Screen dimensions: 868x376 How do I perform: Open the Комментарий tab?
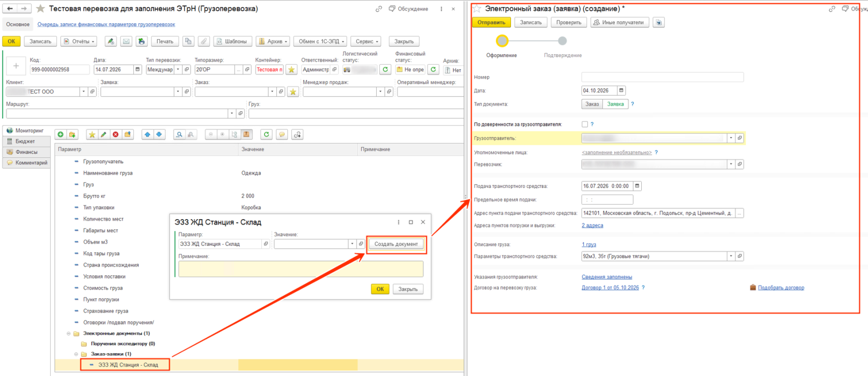coord(26,163)
